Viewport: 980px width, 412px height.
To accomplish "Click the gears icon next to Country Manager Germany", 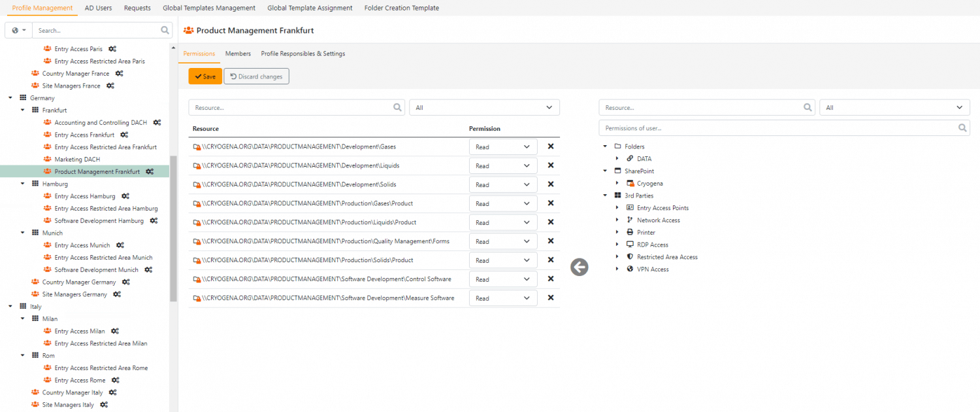I will point(125,282).
